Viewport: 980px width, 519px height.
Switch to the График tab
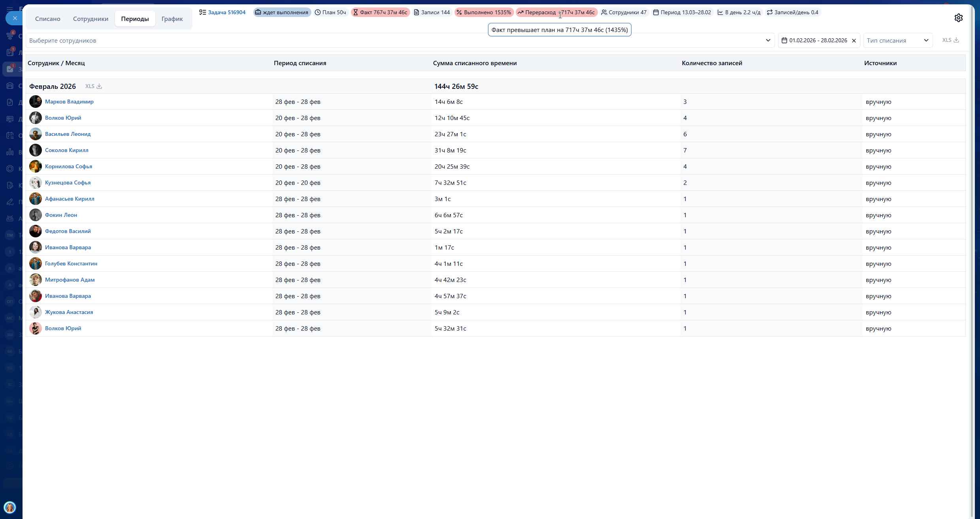(172, 19)
